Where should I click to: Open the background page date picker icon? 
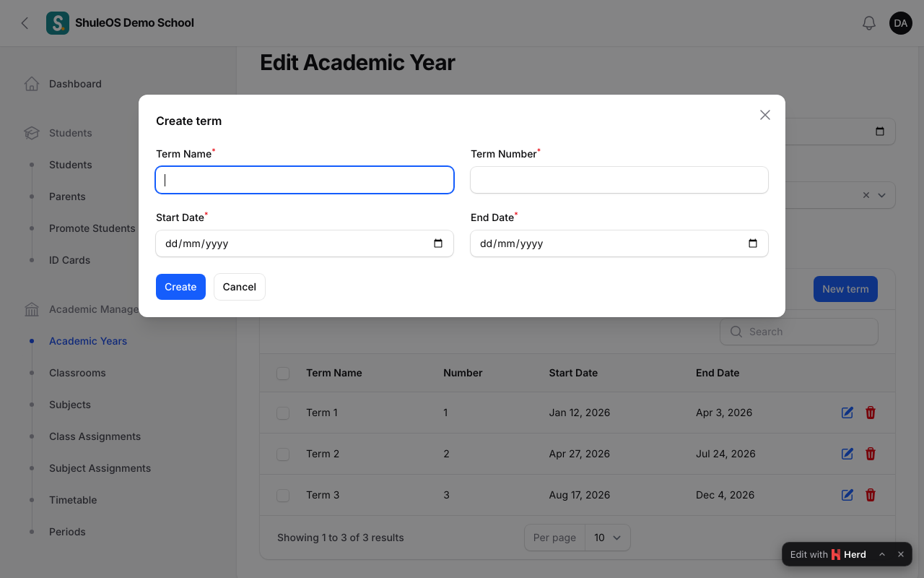[x=880, y=131]
